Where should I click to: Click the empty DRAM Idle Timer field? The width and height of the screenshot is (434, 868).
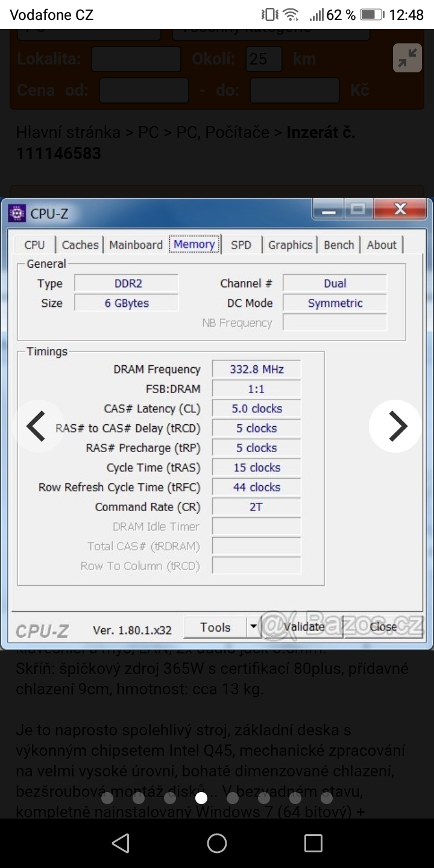(x=256, y=526)
